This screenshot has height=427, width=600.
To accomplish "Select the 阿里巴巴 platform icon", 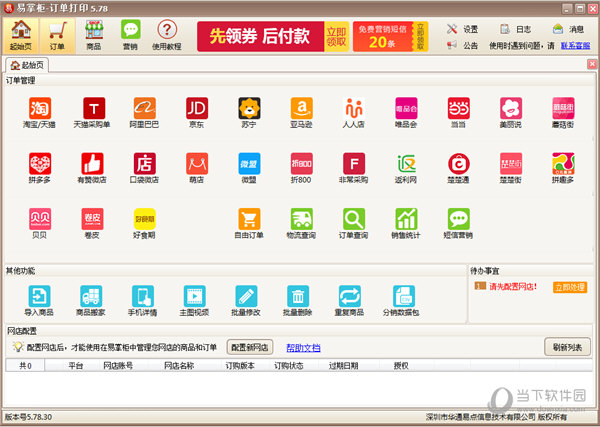I will pos(145,108).
